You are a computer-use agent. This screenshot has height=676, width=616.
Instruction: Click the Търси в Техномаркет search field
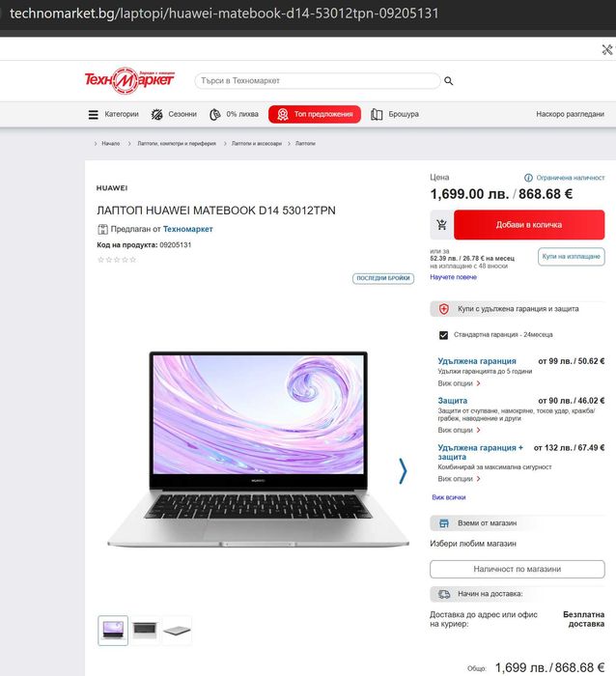(x=318, y=80)
